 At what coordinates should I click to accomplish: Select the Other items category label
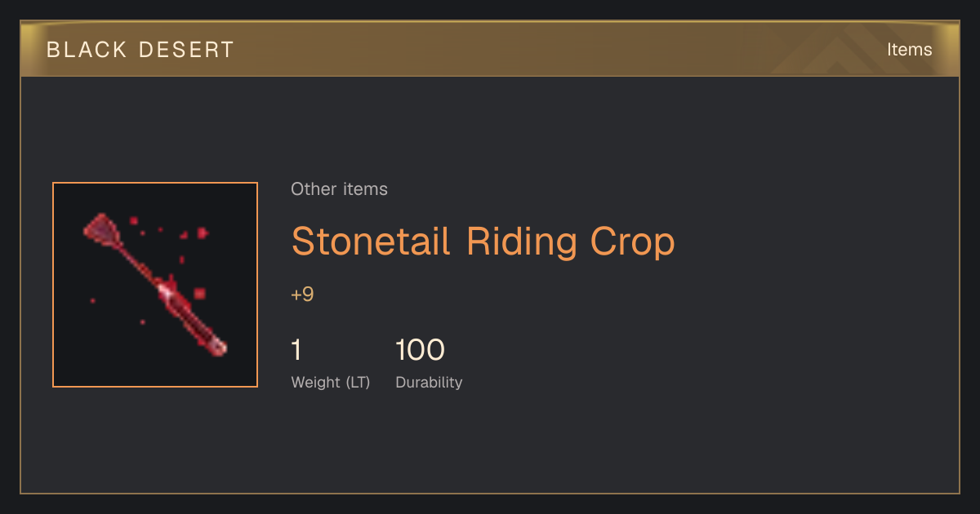tap(339, 189)
